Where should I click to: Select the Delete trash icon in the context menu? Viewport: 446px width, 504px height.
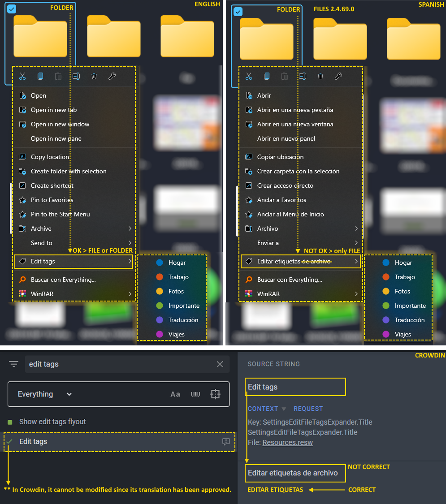pos(94,76)
